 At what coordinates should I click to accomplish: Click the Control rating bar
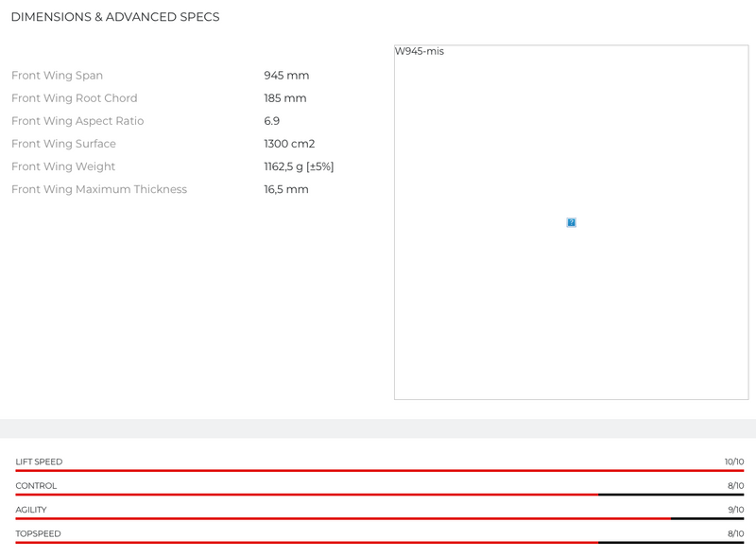point(379,494)
